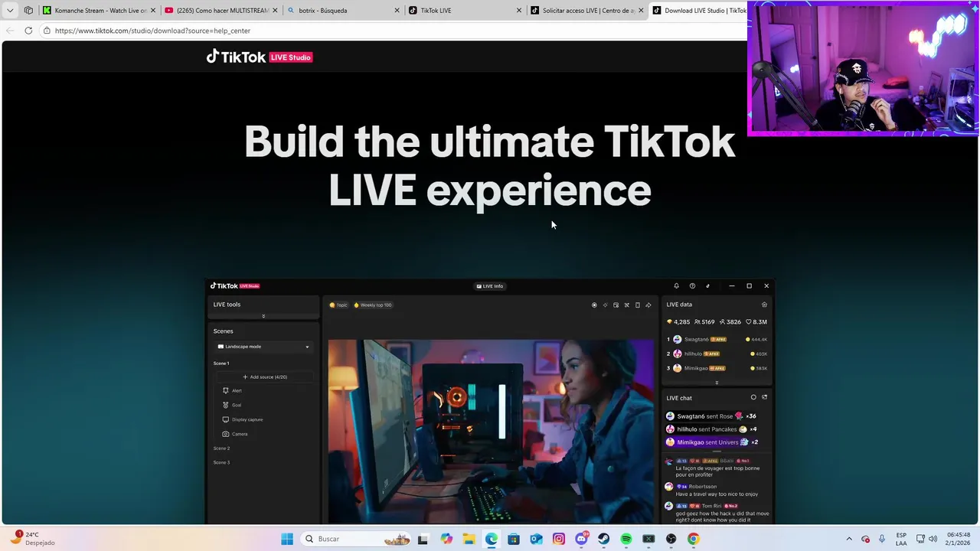Click the circle icon in LIVE chat header
This screenshot has width=980, height=551.
(753, 397)
